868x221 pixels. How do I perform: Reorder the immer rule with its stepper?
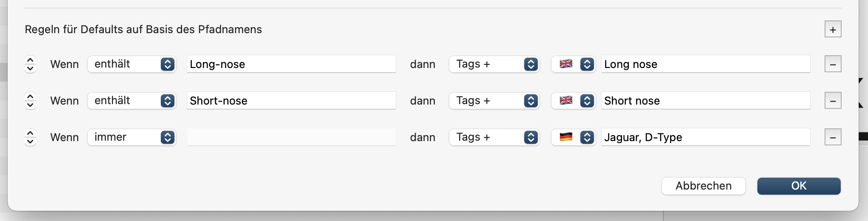coord(30,137)
